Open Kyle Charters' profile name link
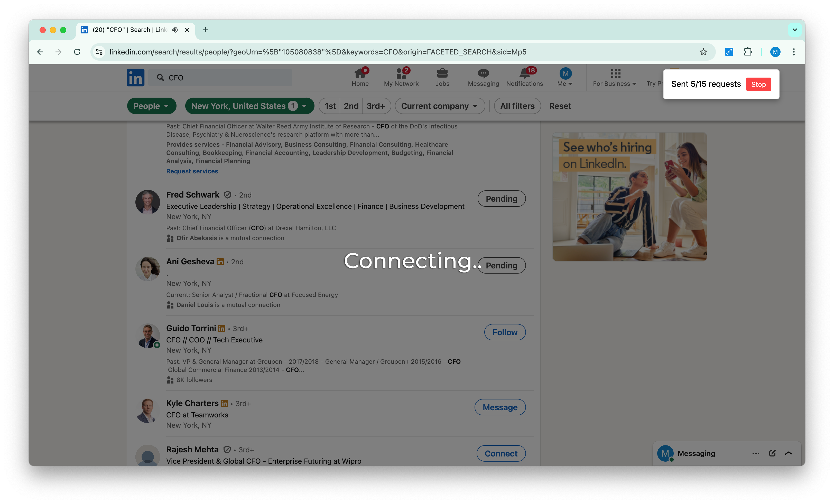The width and height of the screenshot is (834, 504). (x=192, y=404)
